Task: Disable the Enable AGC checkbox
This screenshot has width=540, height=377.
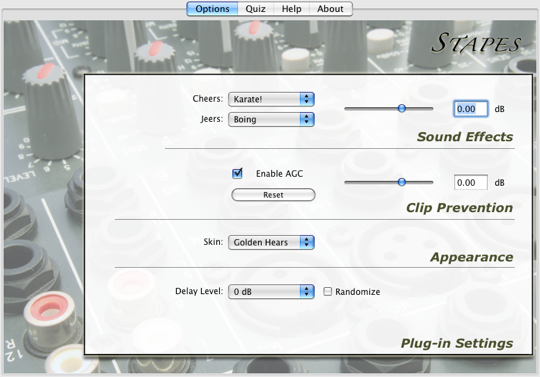Action: [x=237, y=173]
